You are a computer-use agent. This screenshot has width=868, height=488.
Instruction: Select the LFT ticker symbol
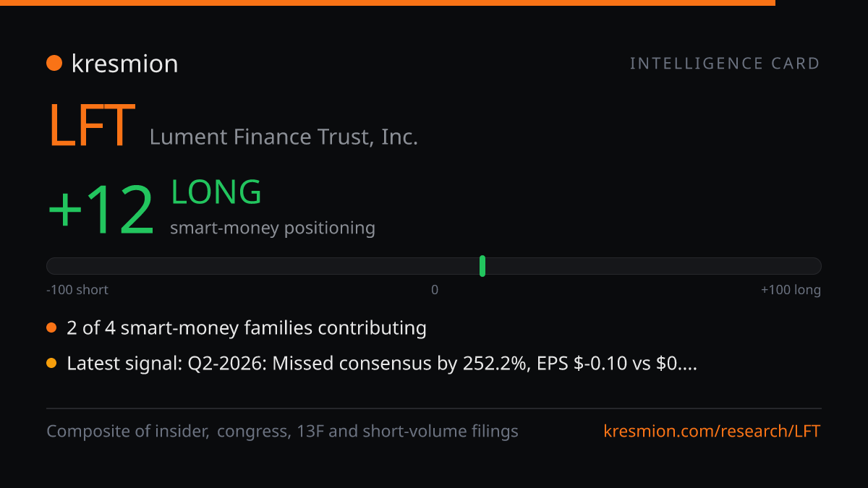(x=91, y=125)
